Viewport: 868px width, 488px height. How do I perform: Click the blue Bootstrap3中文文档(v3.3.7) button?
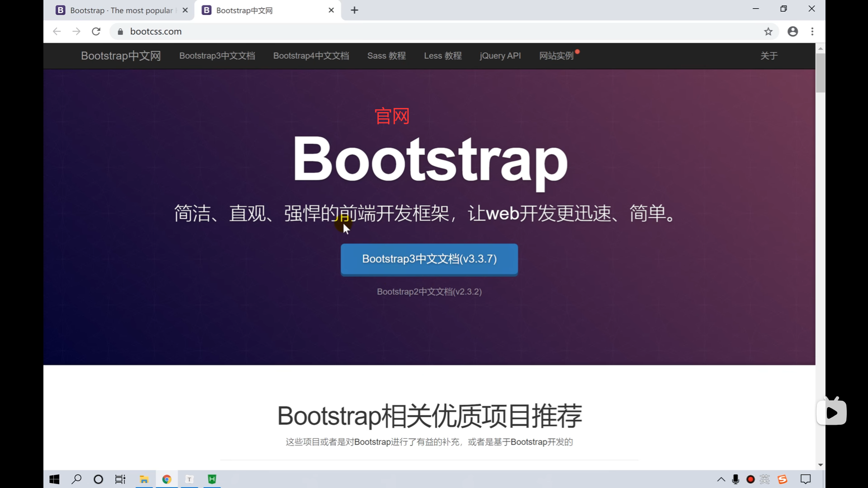click(429, 259)
